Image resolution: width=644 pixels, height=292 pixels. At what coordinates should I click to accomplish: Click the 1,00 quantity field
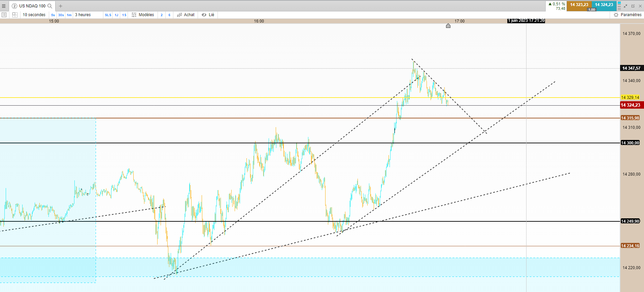(x=591, y=10)
